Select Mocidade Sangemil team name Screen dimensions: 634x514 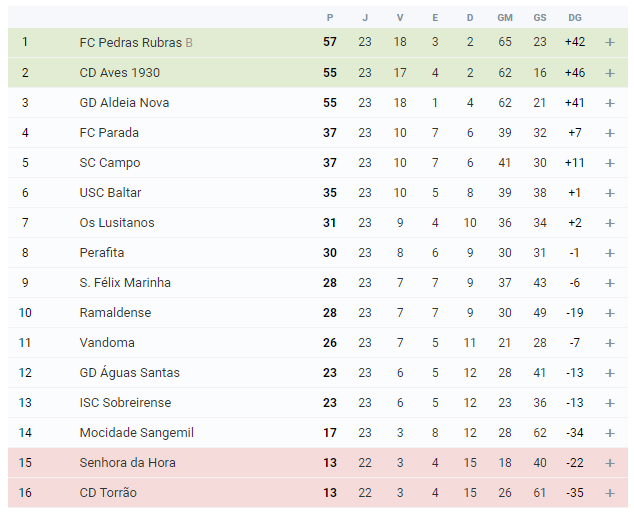coord(137,433)
